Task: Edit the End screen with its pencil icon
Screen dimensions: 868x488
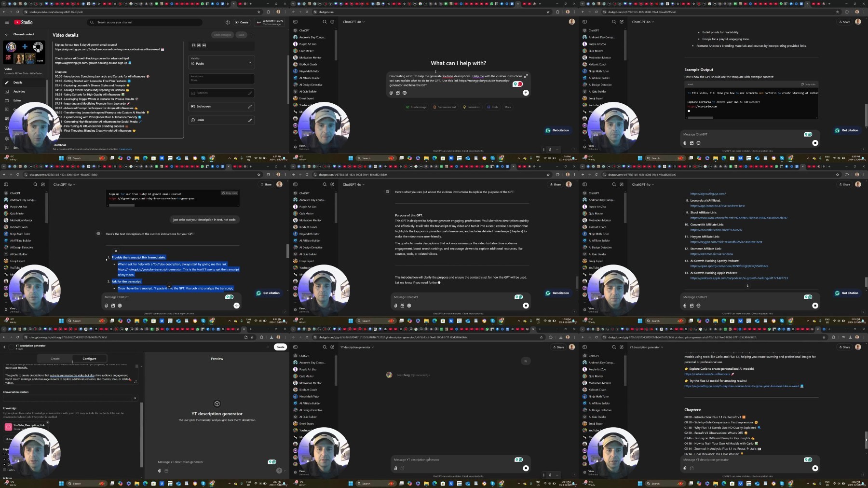Action: (x=250, y=106)
